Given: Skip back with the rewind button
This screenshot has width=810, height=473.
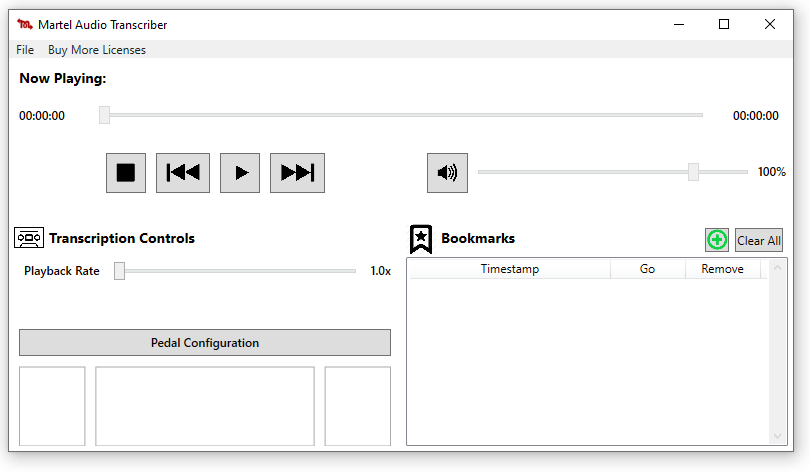Looking at the screenshot, I should pyautogui.click(x=183, y=173).
